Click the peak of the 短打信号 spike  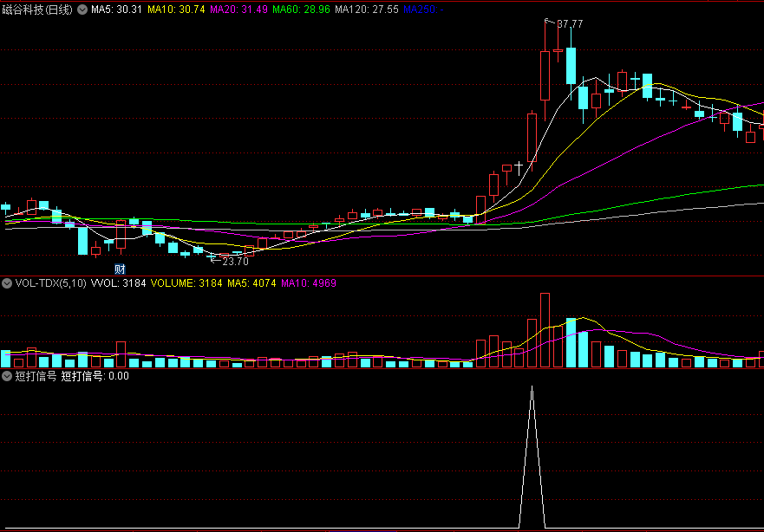pos(532,387)
